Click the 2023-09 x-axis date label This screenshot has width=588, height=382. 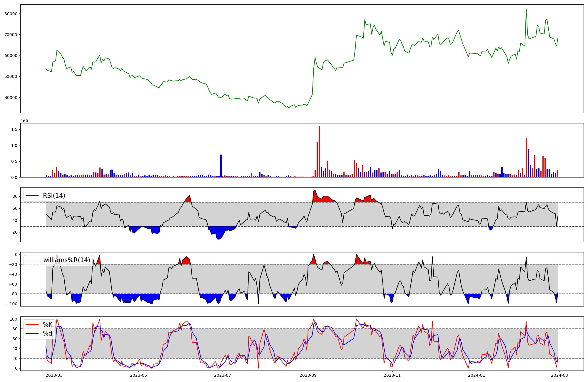(308, 375)
